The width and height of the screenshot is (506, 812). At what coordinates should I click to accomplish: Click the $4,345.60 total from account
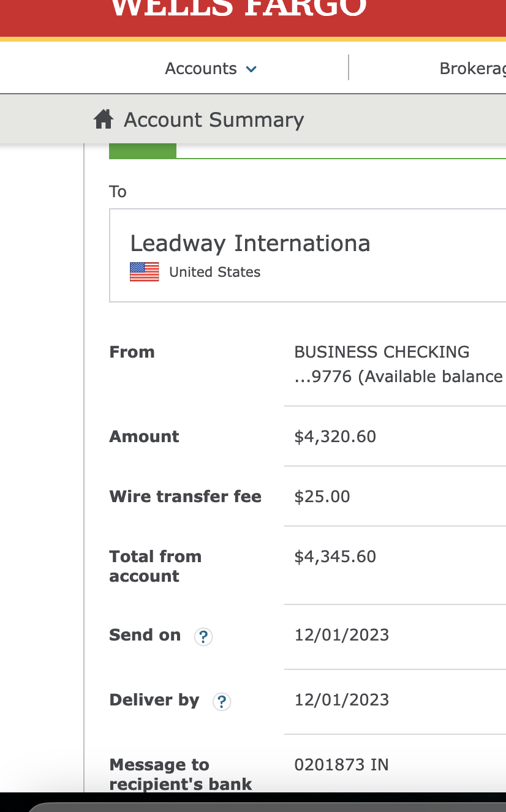335,557
